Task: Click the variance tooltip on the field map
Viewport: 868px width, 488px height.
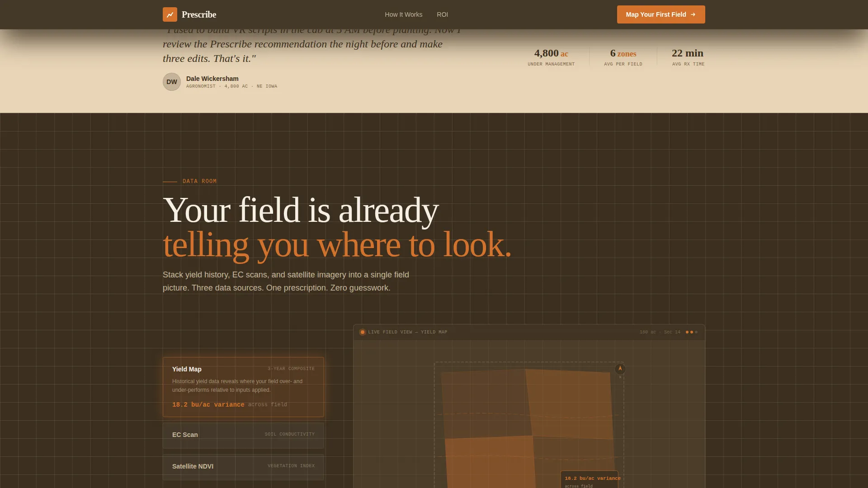Action: coord(590,480)
